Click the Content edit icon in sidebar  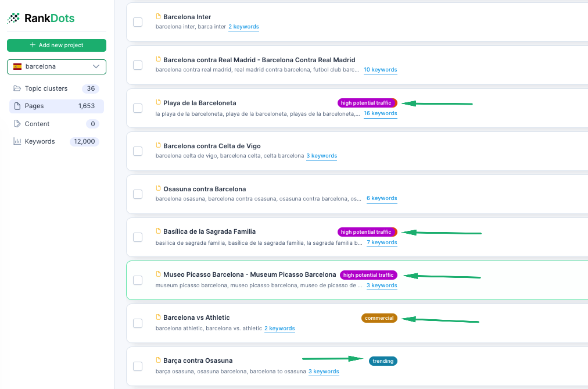(17, 124)
